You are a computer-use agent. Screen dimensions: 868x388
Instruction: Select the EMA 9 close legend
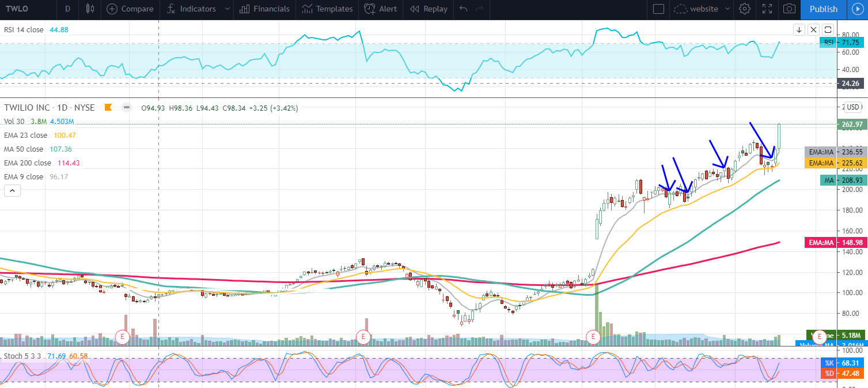click(x=24, y=177)
